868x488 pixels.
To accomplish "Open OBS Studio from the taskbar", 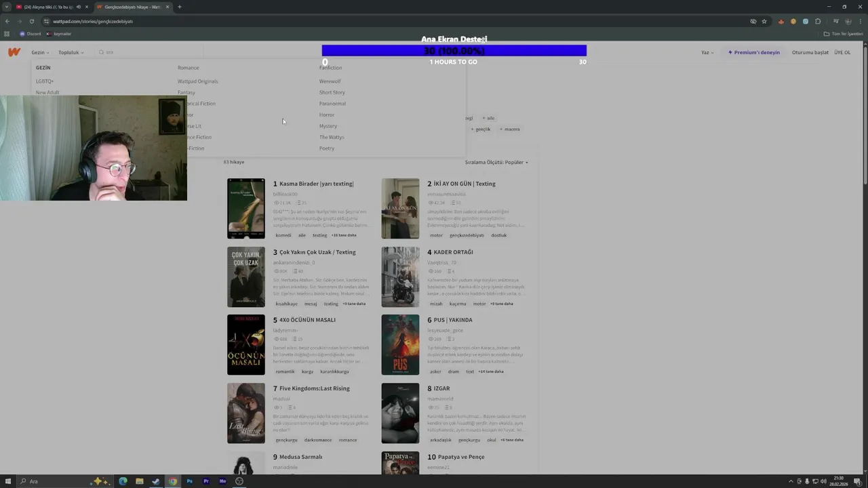I will coord(239,481).
